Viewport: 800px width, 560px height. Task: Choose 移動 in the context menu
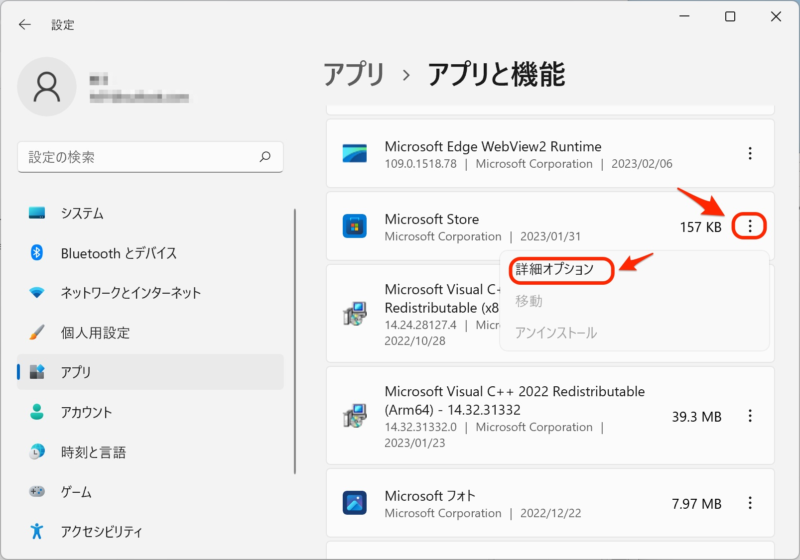[x=529, y=301]
